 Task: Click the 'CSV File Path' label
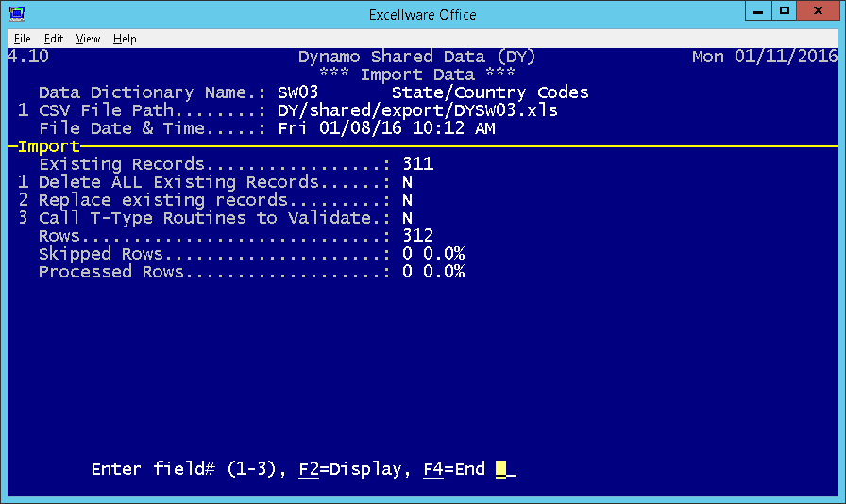[107, 110]
